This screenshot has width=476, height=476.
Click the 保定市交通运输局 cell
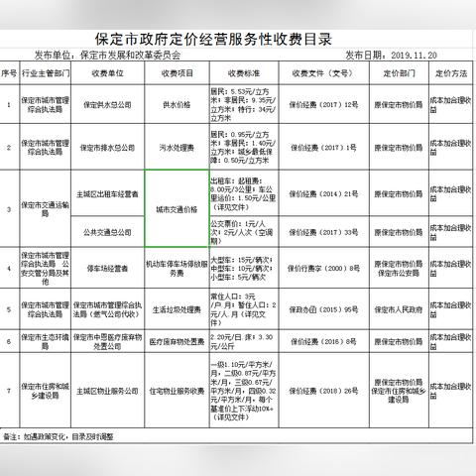pyautogui.click(x=46, y=208)
